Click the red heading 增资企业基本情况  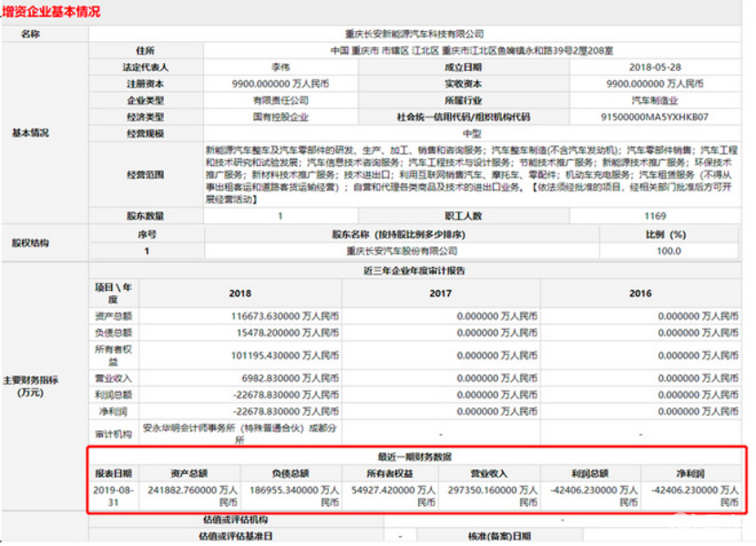pyautogui.click(x=51, y=11)
